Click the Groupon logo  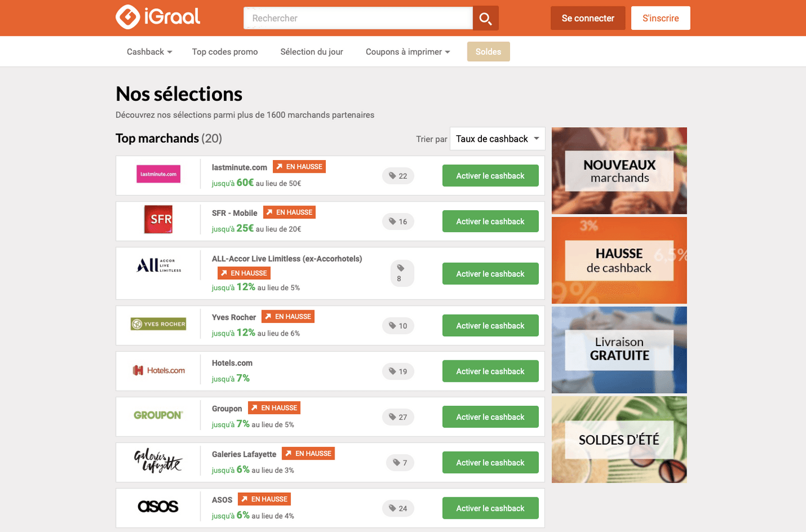tap(158, 415)
